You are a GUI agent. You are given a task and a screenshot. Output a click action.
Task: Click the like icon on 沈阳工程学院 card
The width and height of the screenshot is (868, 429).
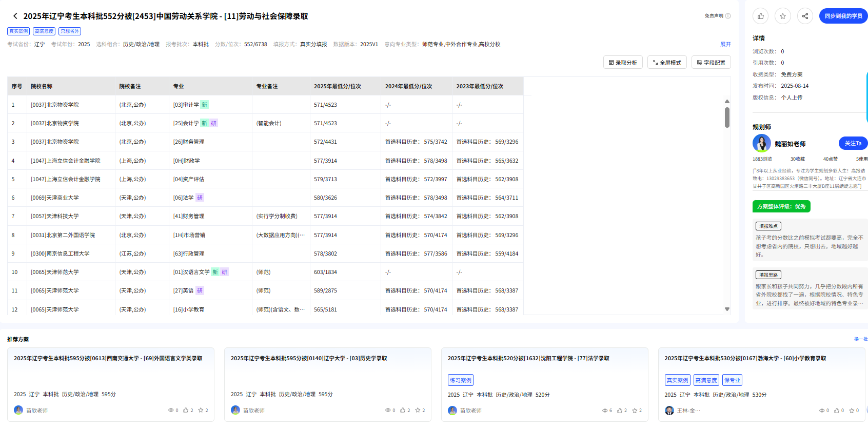(620, 410)
